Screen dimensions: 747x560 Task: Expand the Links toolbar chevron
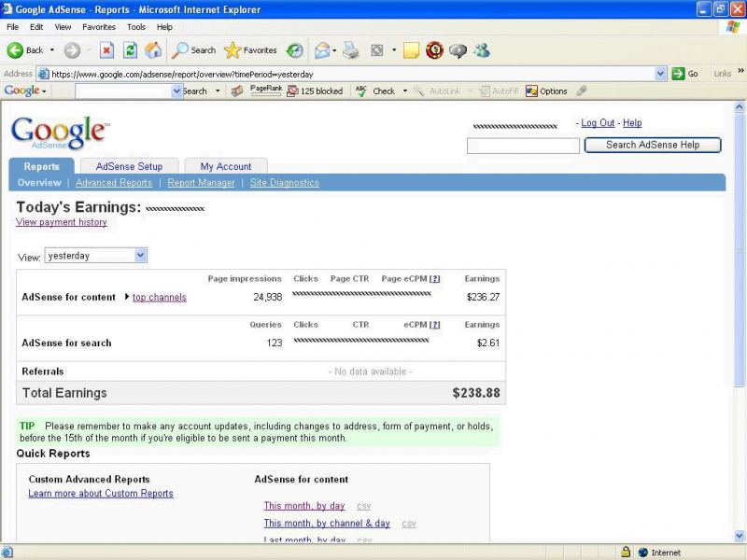point(740,71)
